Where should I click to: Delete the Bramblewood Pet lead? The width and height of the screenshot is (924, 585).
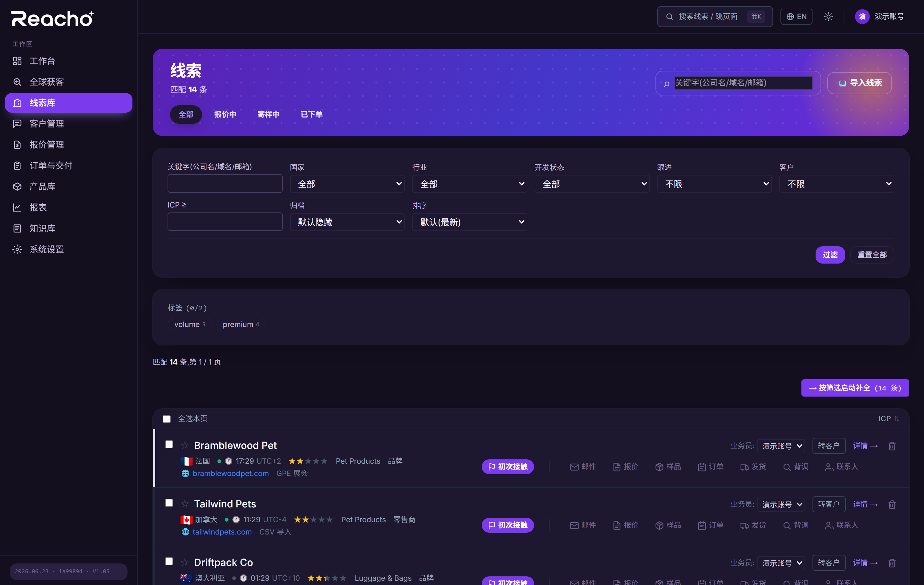tap(892, 446)
